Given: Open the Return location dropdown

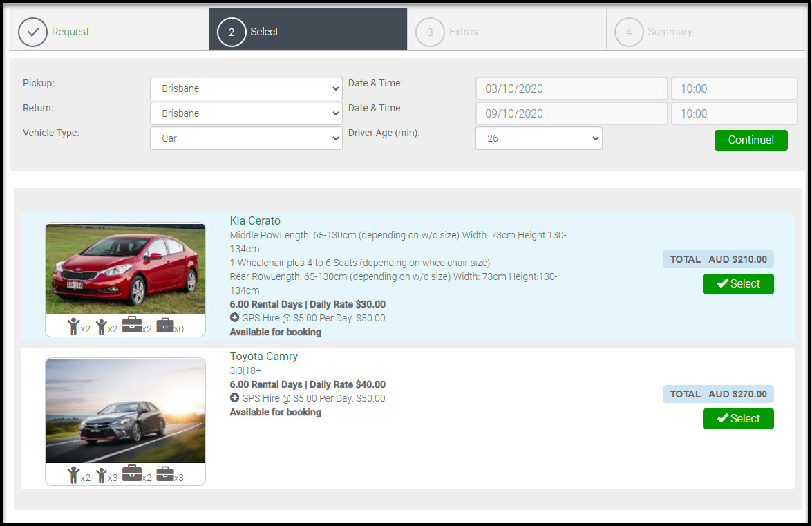Looking at the screenshot, I should click(x=246, y=113).
